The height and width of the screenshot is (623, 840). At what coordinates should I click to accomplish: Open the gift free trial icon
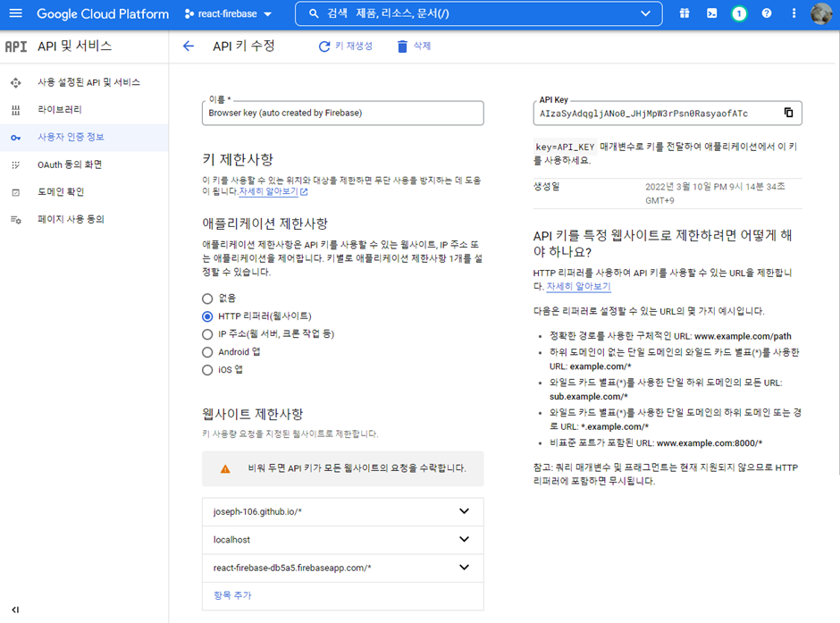[x=685, y=14]
